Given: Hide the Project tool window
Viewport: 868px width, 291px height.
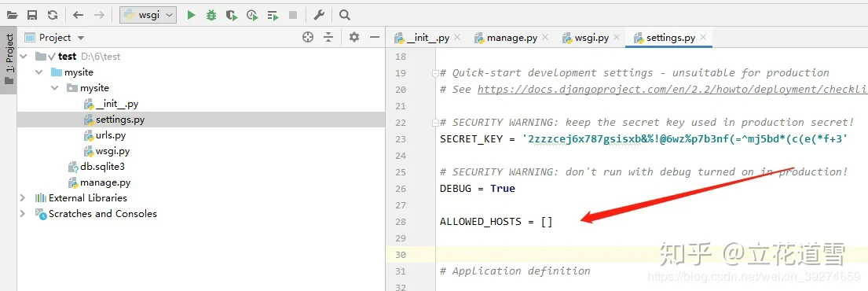Looking at the screenshot, I should pyautogui.click(x=375, y=37).
